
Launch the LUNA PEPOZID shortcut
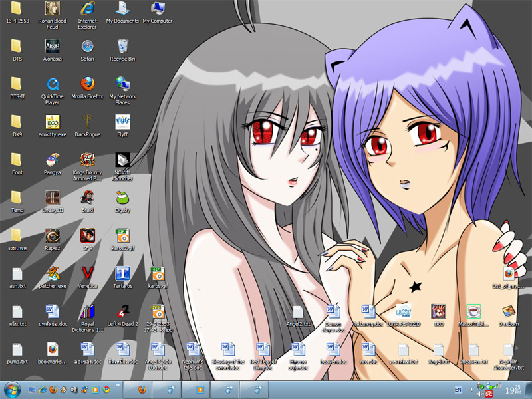[404, 315]
